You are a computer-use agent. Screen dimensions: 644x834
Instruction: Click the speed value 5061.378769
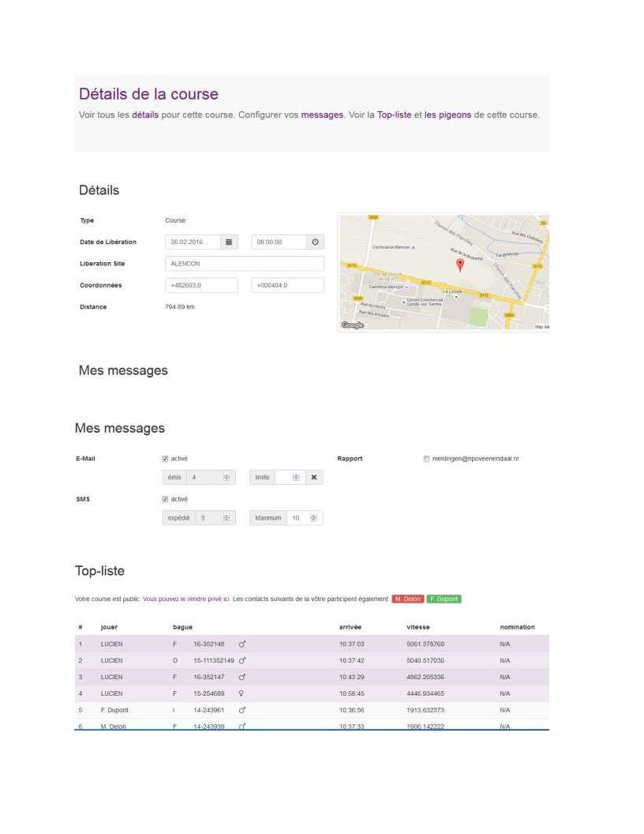pos(425,644)
